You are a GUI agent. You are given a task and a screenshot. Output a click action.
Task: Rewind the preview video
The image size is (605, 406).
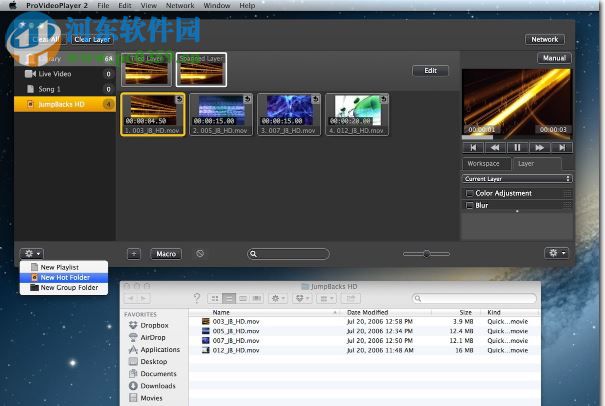point(495,147)
